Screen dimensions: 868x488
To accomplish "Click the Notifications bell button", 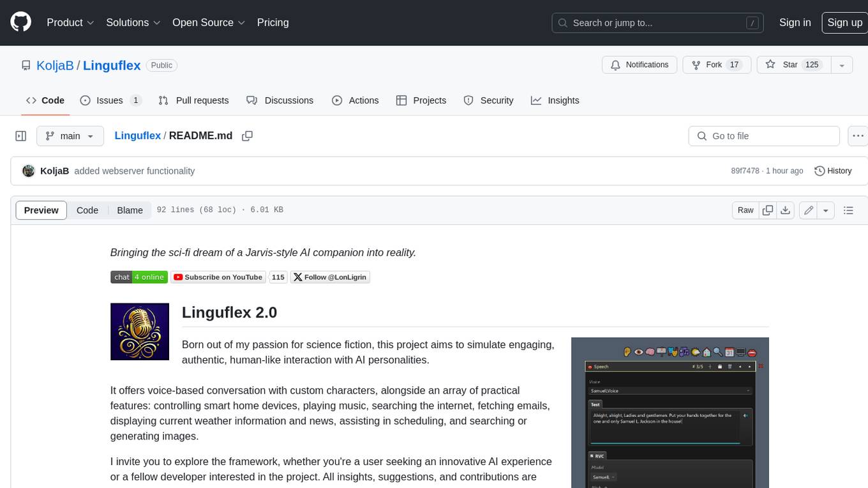I will pos(640,65).
